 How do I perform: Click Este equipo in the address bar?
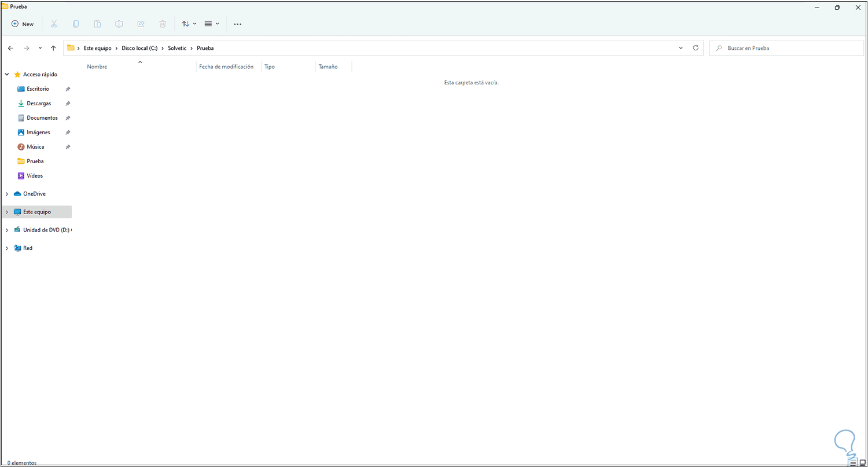pyautogui.click(x=97, y=48)
